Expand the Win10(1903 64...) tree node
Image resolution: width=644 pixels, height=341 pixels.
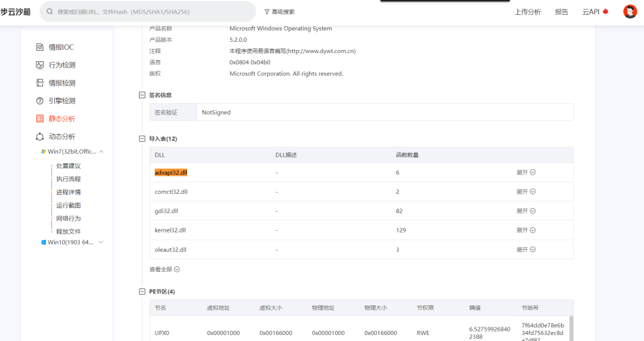101,243
